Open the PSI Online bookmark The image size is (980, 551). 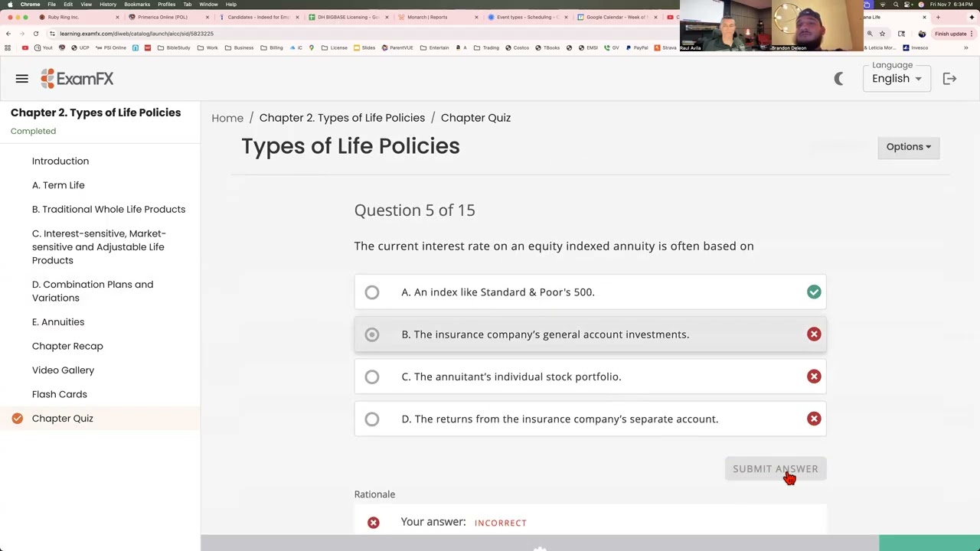click(110, 47)
